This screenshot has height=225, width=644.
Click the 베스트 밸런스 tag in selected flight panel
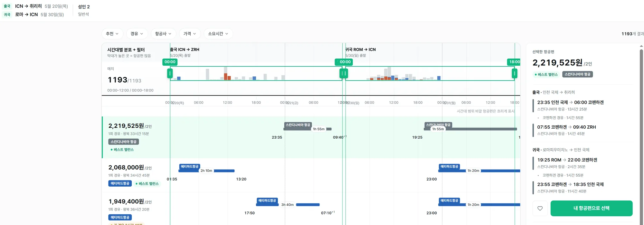(546, 74)
